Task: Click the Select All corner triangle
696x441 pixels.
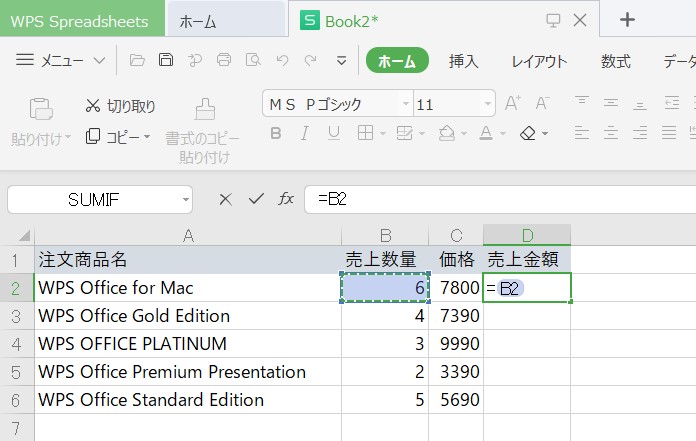Action: 24,235
